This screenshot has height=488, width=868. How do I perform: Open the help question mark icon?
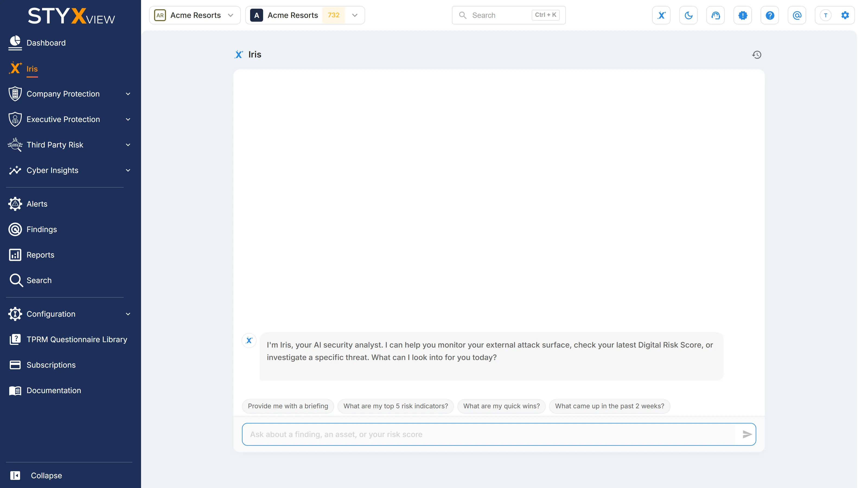[x=770, y=15]
